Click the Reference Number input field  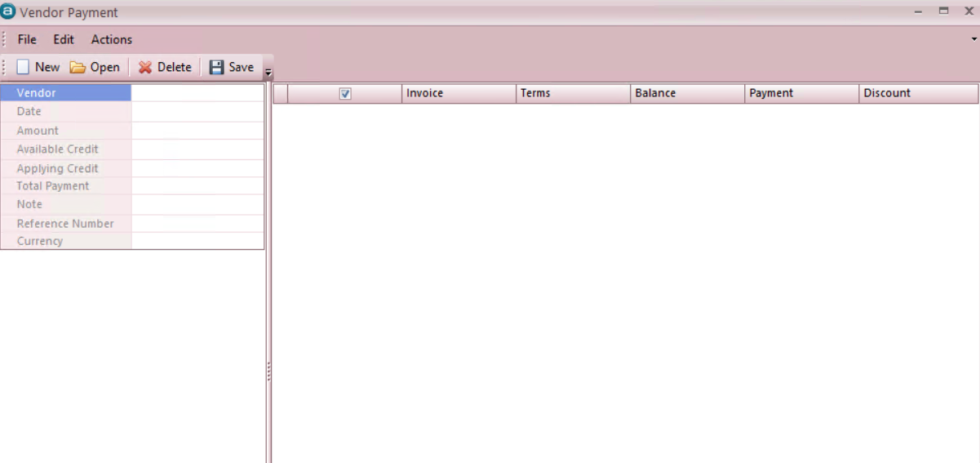coord(197,224)
